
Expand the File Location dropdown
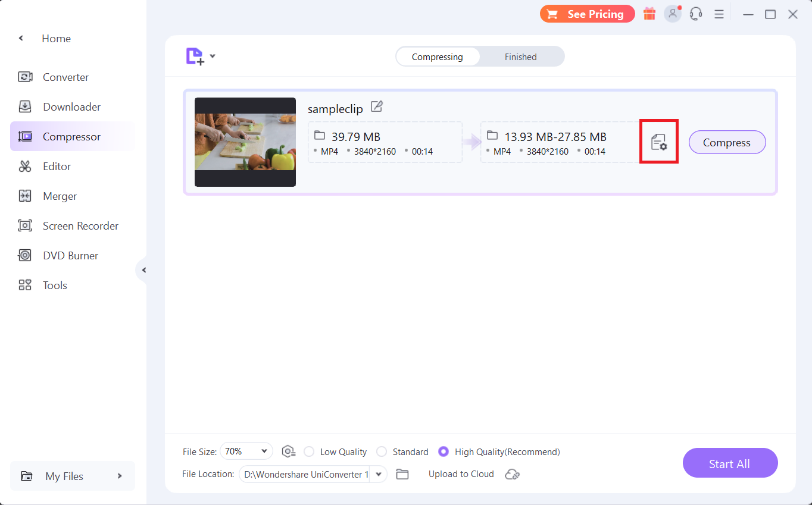tap(378, 474)
